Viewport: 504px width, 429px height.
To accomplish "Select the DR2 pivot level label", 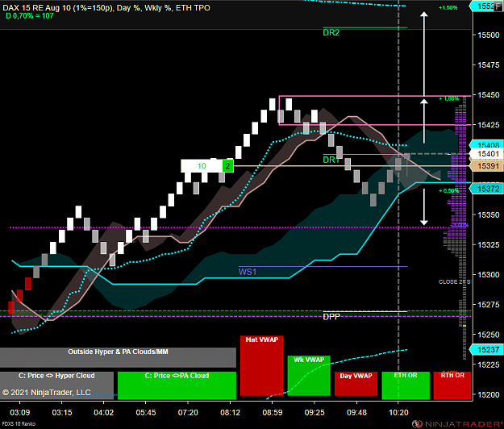I will click(x=331, y=33).
